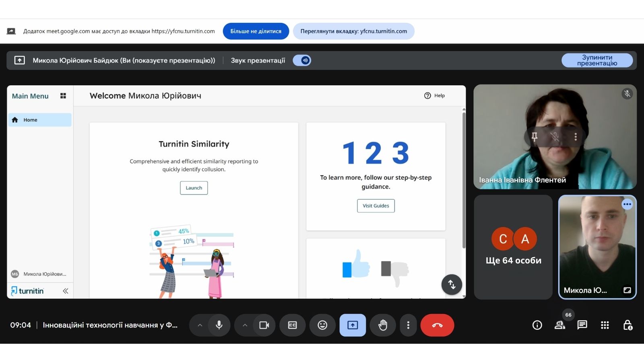Click the thumbs up icon
The height and width of the screenshot is (362, 644).
click(356, 265)
